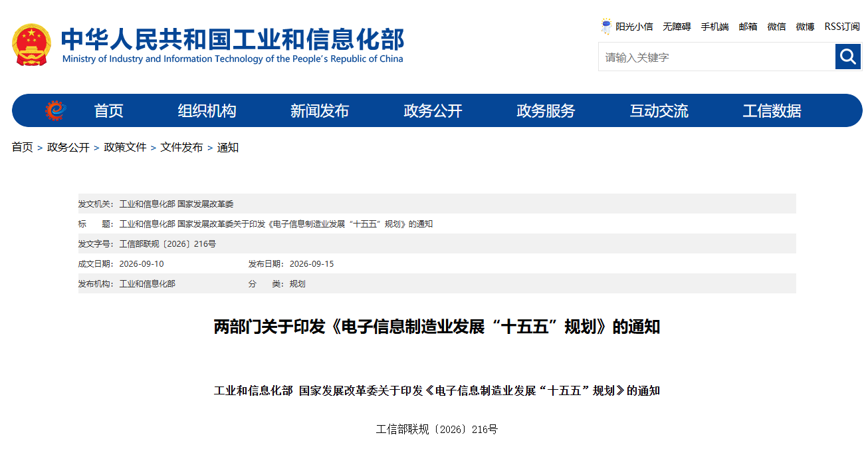Screen dimensions: 868x451
Task: Click the search magnifier icon button
Action: click(x=848, y=57)
